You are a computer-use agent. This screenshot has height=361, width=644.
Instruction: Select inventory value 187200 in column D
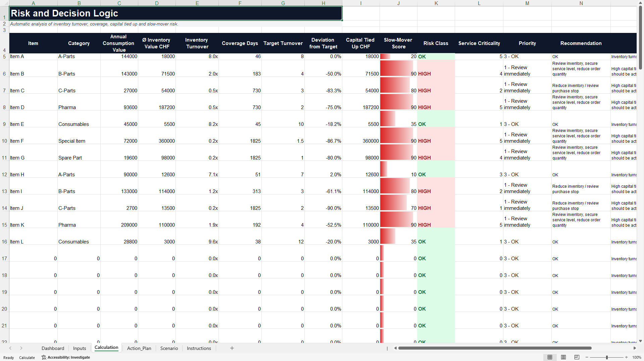pyautogui.click(x=157, y=102)
